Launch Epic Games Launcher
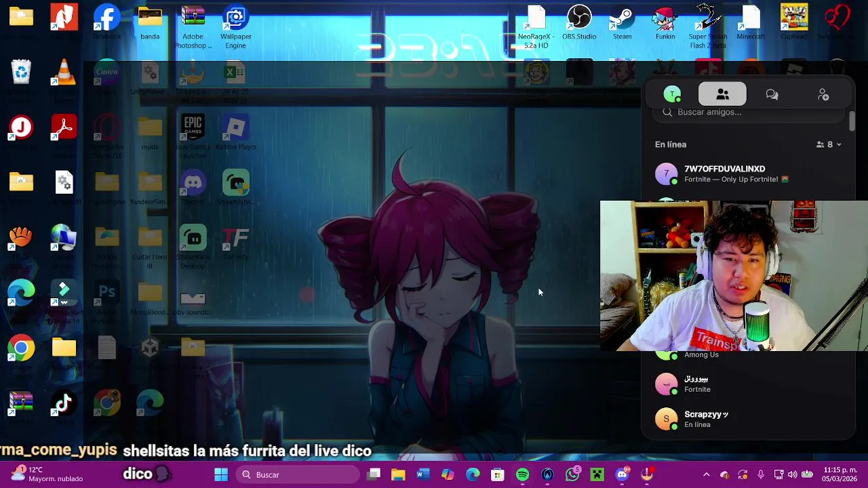 [193, 136]
